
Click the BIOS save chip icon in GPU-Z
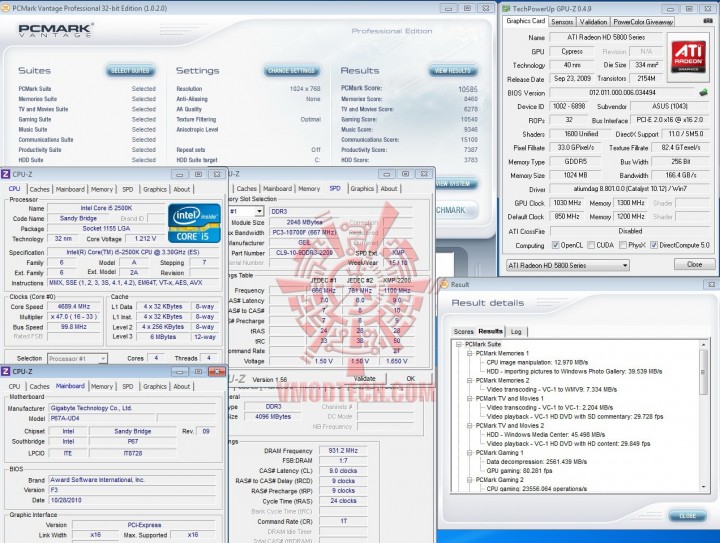[703, 93]
